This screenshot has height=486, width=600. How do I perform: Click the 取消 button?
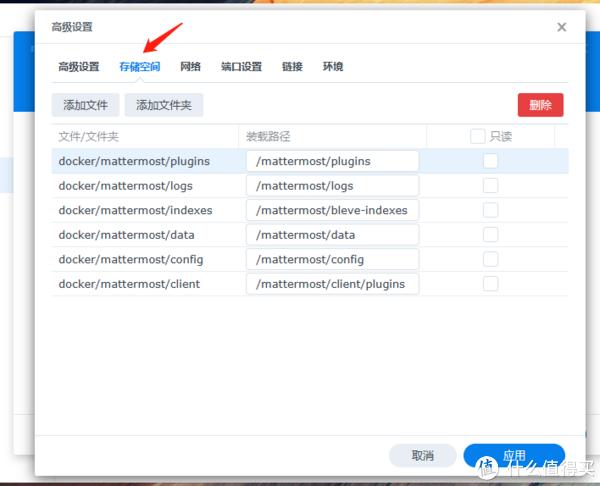422,455
